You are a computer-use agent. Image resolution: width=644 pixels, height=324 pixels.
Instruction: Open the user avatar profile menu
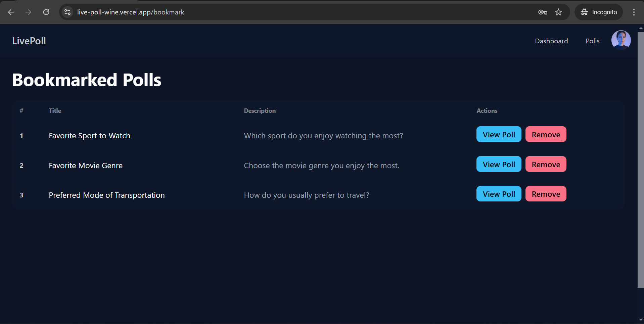point(621,40)
